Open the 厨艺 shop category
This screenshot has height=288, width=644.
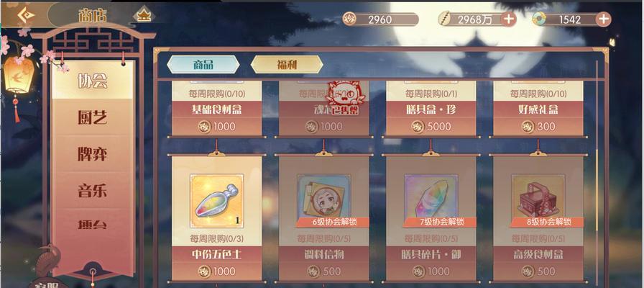(93, 117)
